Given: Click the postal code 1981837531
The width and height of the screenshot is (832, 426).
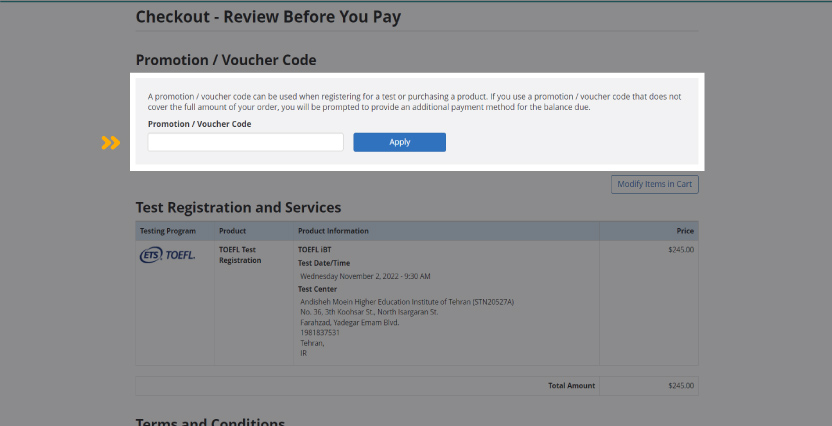Looking at the screenshot, I should pos(320,333).
